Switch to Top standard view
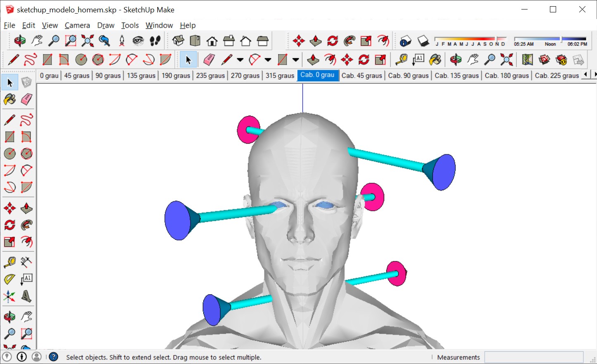The image size is (597, 364). [x=195, y=41]
